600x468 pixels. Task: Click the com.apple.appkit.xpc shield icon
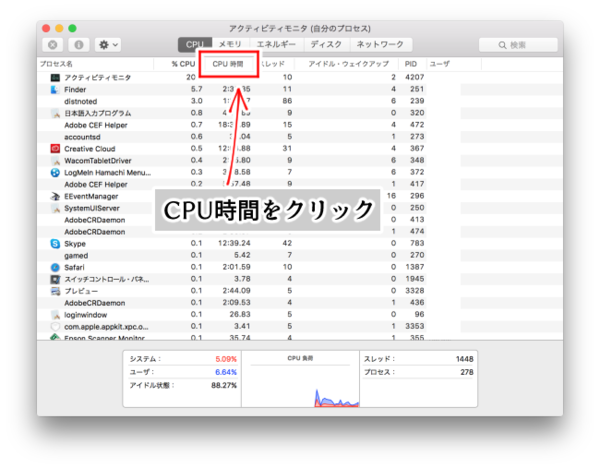click(55, 327)
